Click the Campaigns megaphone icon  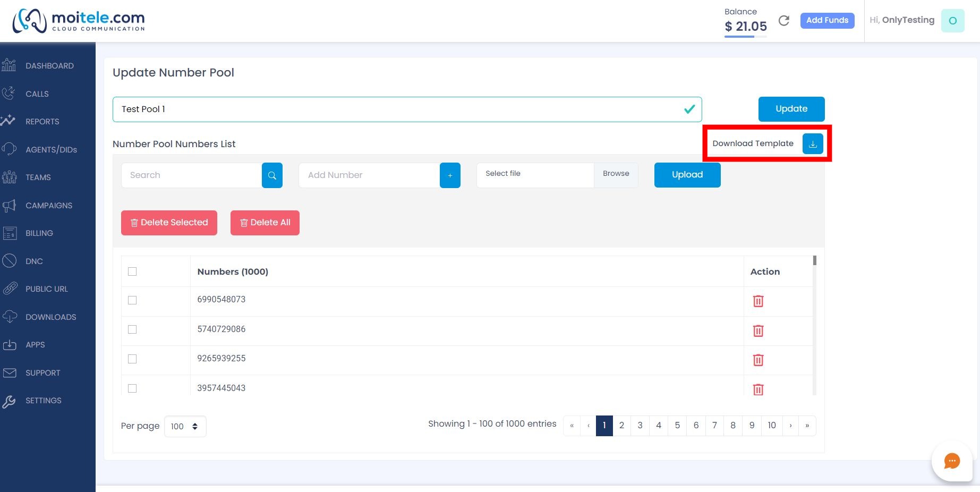[9, 206]
